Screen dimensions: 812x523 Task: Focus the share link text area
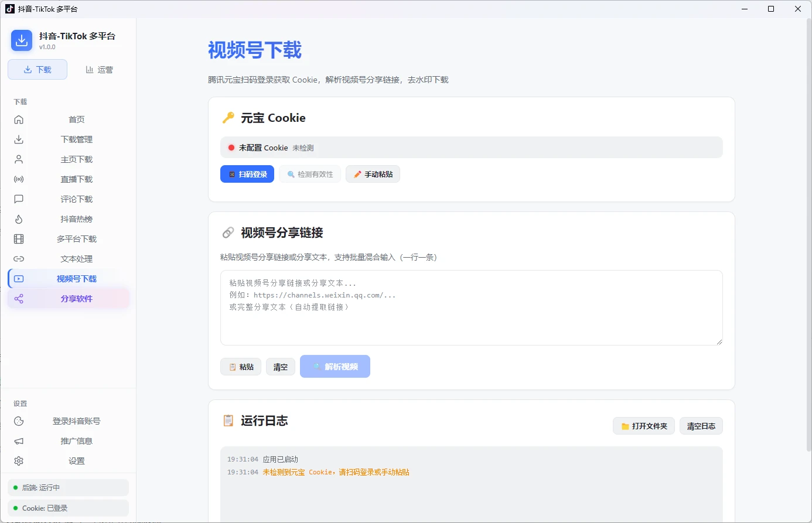tap(472, 307)
